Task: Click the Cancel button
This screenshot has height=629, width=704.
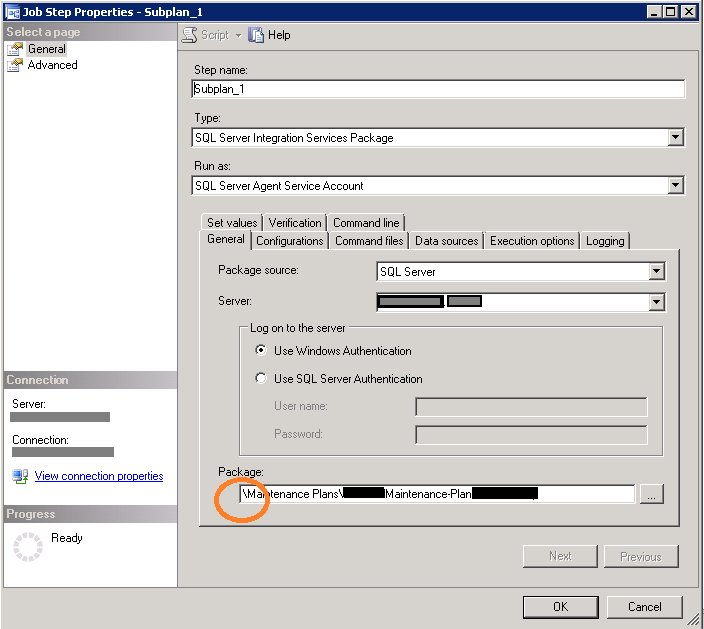Action: [x=644, y=607]
